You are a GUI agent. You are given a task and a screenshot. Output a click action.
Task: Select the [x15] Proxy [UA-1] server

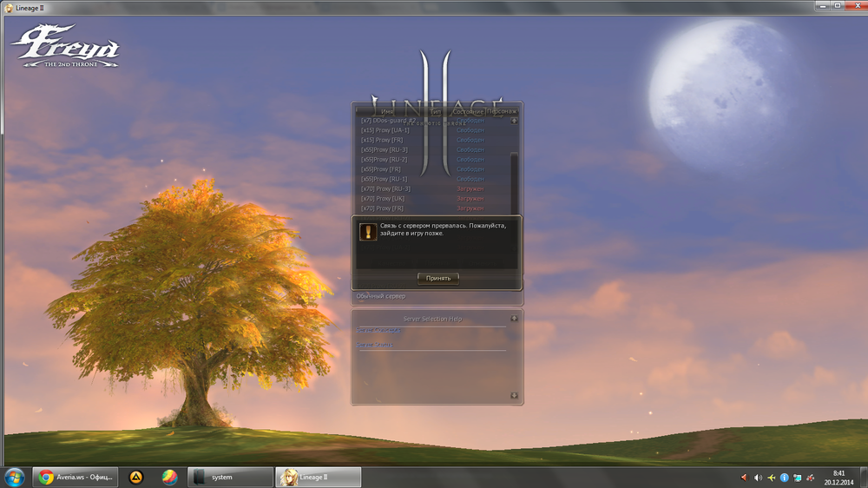[x=385, y=130]
